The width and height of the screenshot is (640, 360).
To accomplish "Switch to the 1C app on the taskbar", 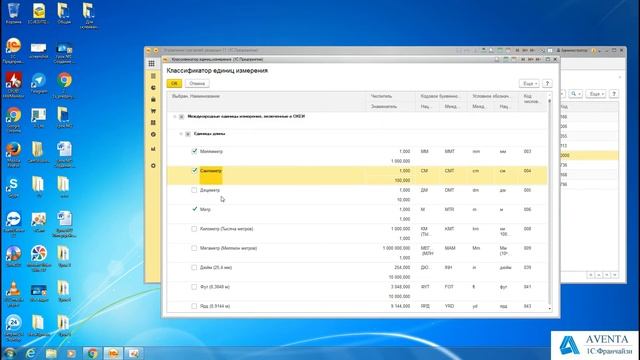I will point(113,353).
